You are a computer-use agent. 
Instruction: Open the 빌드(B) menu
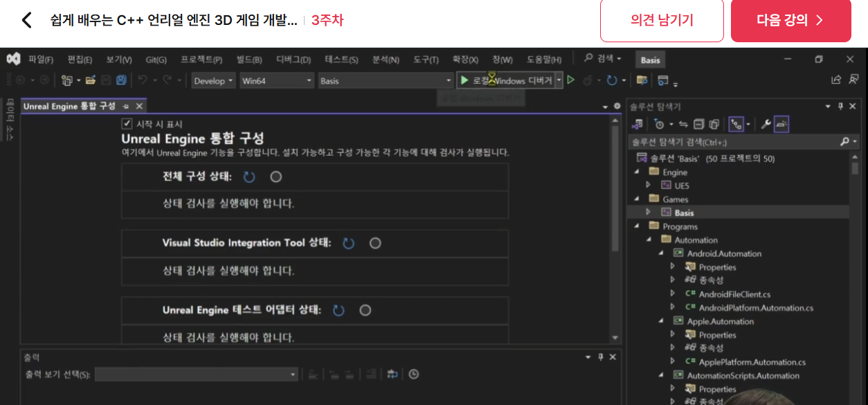[249, 60]
